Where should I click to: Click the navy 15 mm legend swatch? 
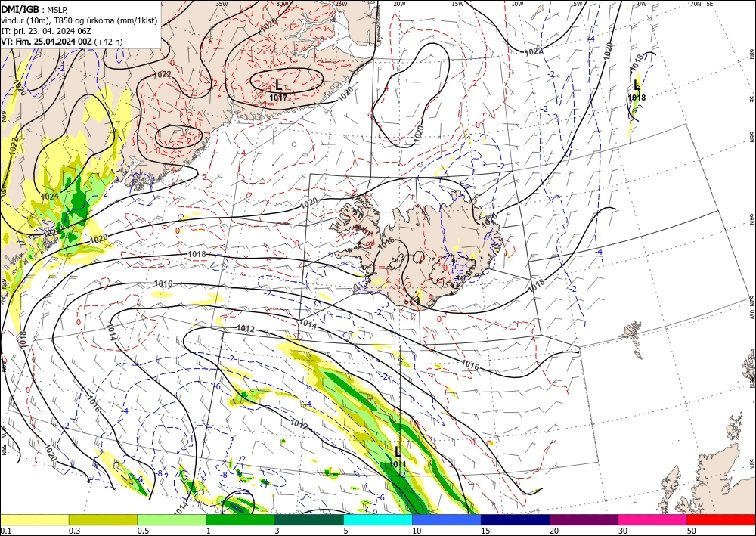click(x=516, y=519)
